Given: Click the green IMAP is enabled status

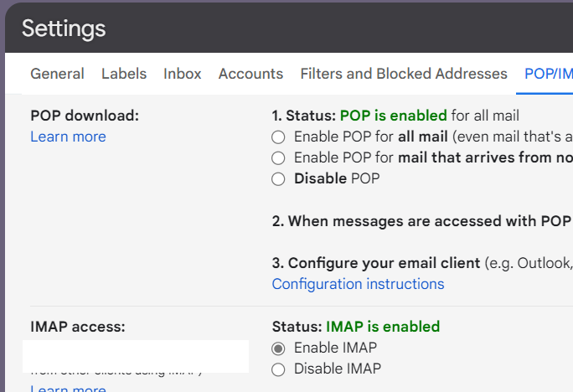Looking at the screenshot, I should click(382, 327).
